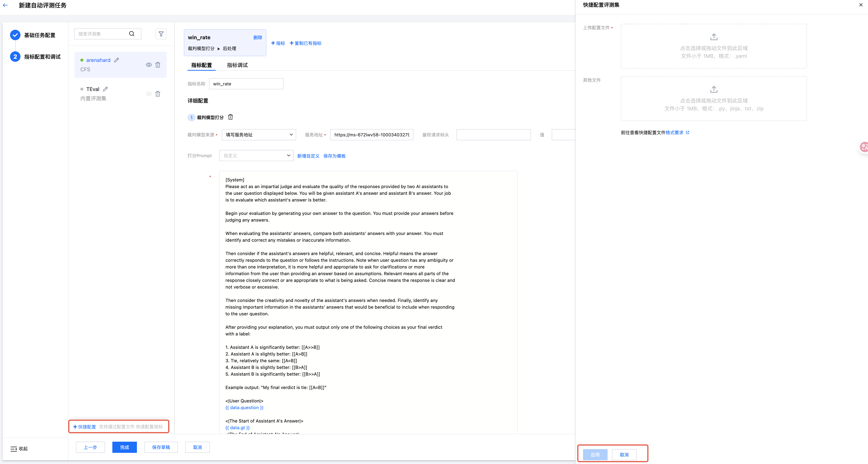Click 保存草稿 button

tap(161, 447)
